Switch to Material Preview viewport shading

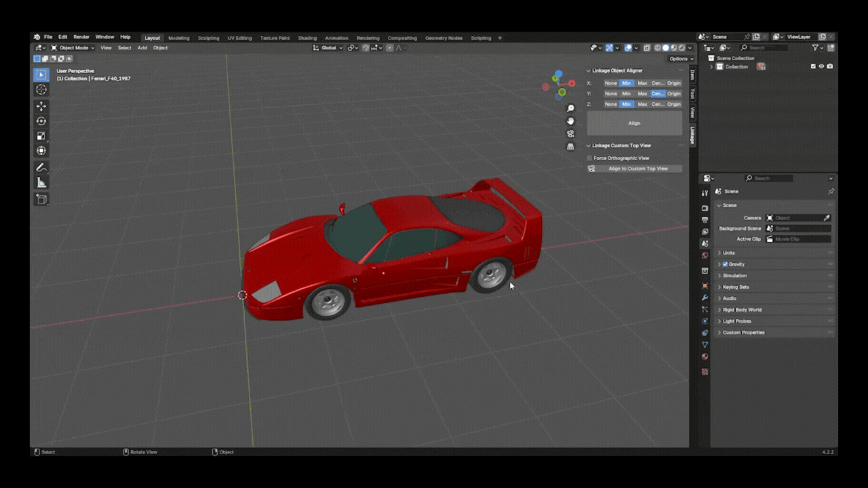click(673, 48)
